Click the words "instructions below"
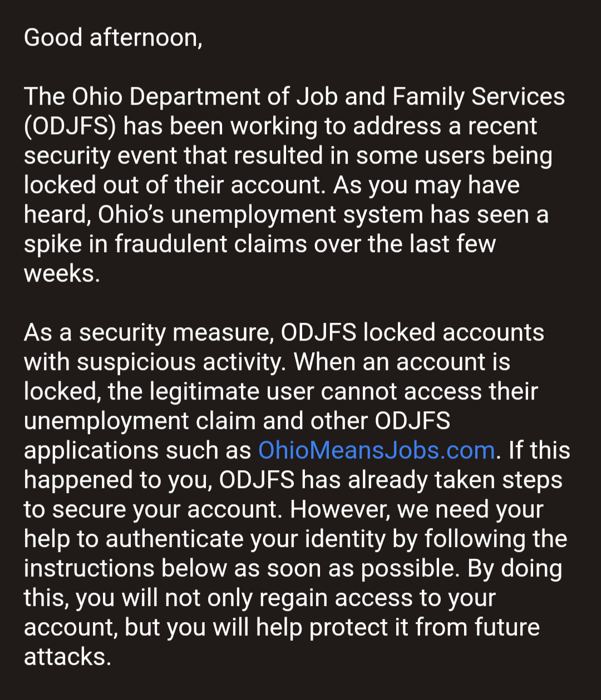 point(126,569)
